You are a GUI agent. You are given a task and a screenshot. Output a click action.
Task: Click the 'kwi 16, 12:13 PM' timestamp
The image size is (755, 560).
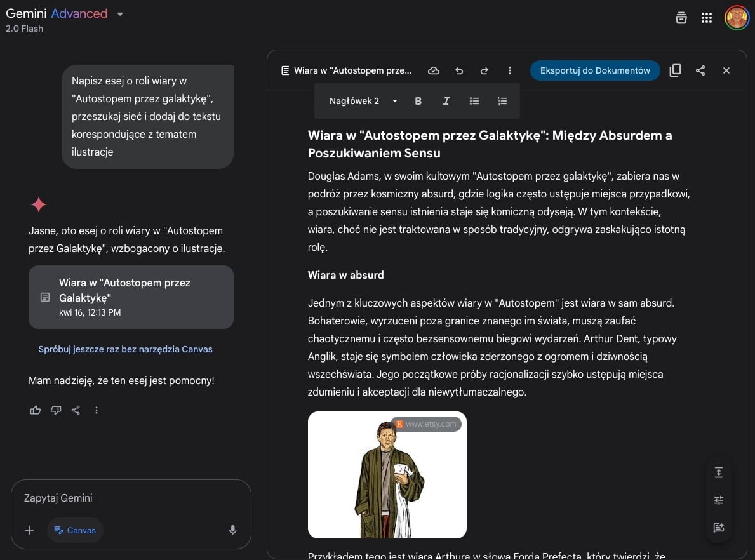(90, 312)
